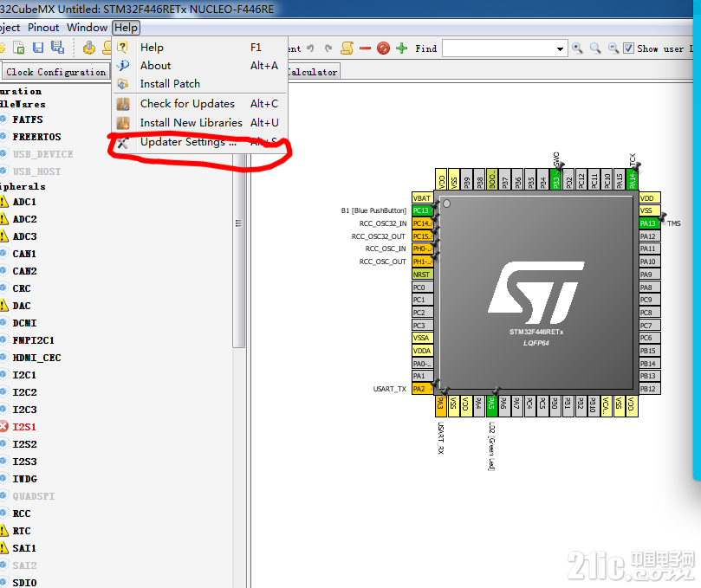Close the open Help menu header
This screenshot has height=588, width=701.
[x=126, y=28]
